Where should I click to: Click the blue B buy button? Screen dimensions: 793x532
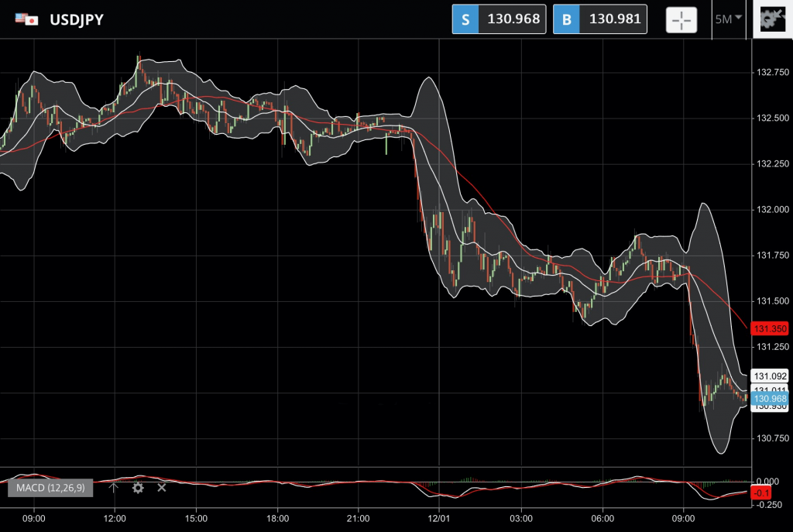coord(566,19)
